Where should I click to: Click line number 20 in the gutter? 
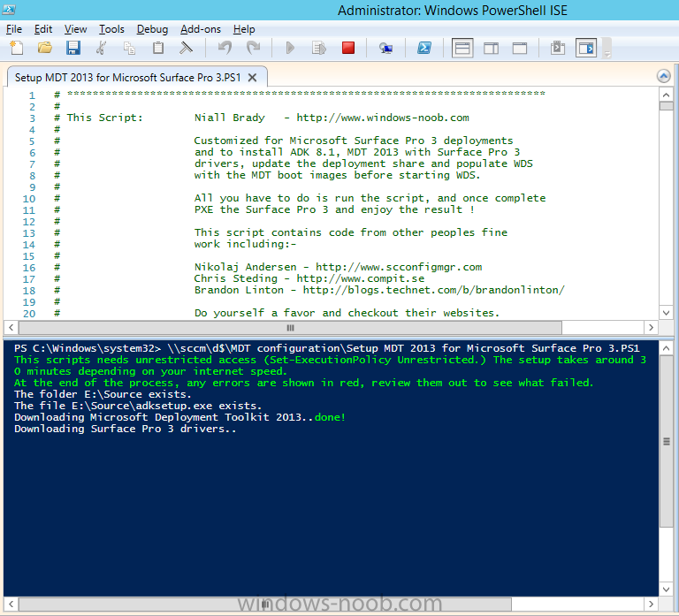[x=29, y=314]
